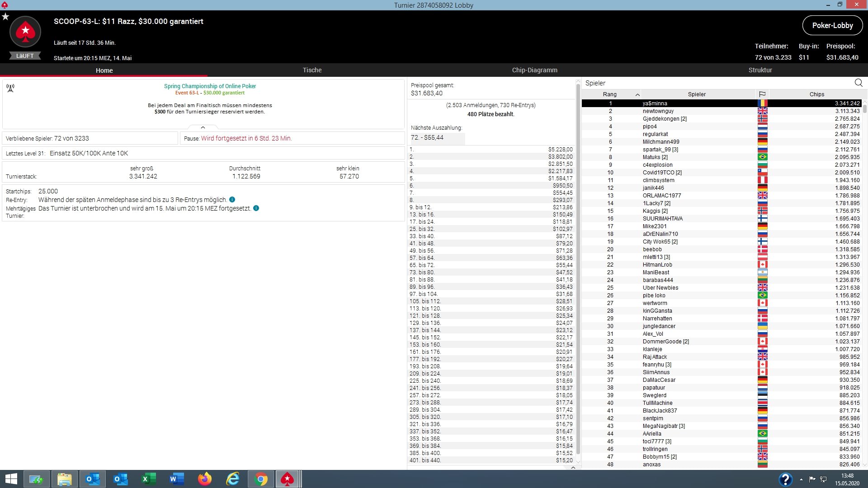Click the Poker-Lobby button
The width and height of the screenshot is (868, 488).
832,25
